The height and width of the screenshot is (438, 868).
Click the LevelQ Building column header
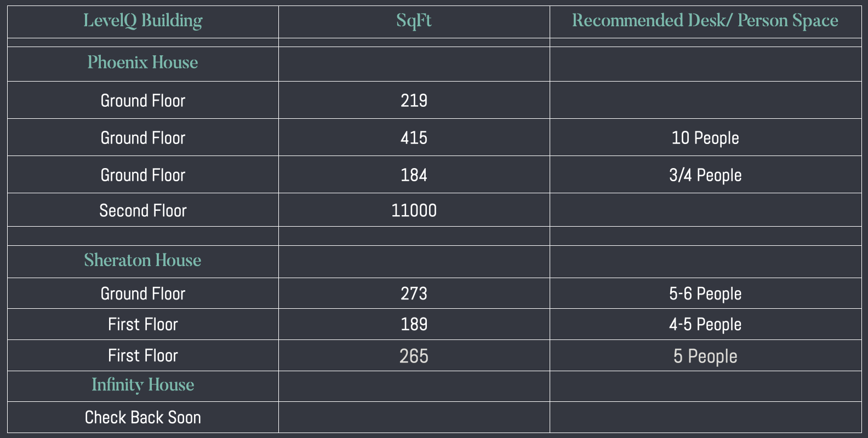[x=142, y=21]
